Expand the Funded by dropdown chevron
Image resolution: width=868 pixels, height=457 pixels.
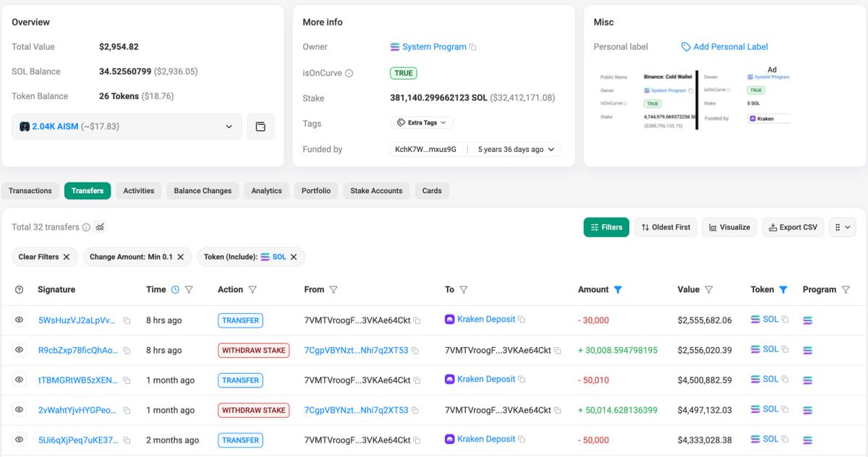click(x=551, y=150)
